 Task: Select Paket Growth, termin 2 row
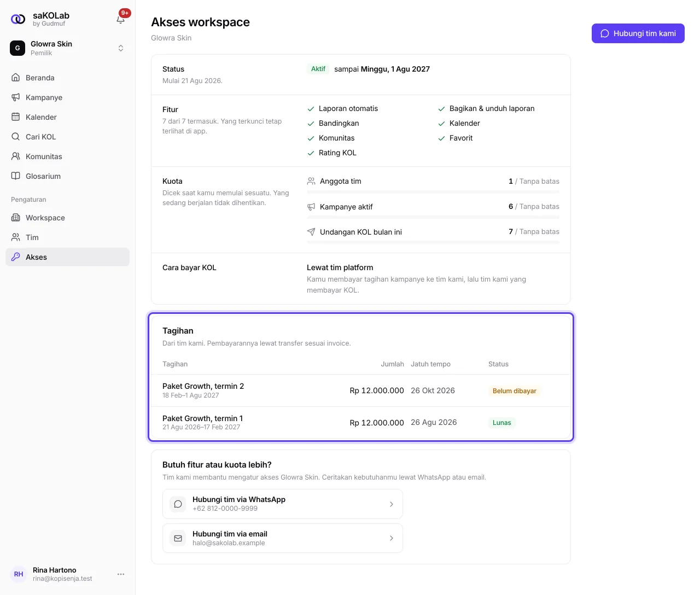point(361,390)
